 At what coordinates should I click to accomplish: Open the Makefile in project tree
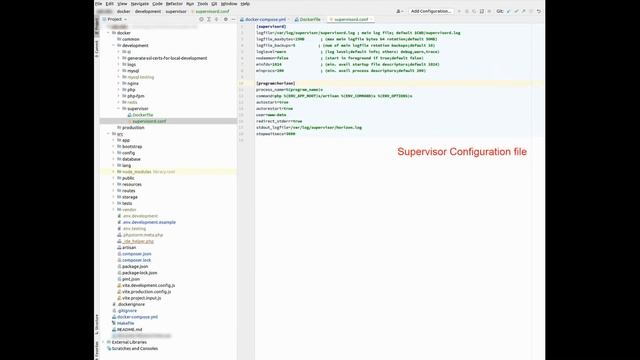pos(125,323)
